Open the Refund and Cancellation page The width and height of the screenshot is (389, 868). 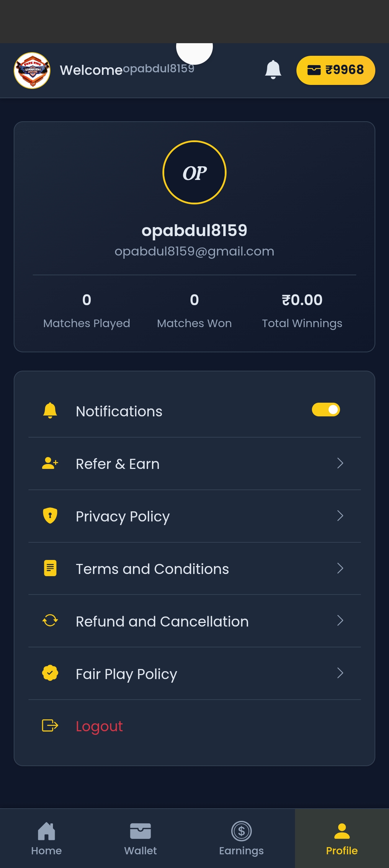click(162, 621)
